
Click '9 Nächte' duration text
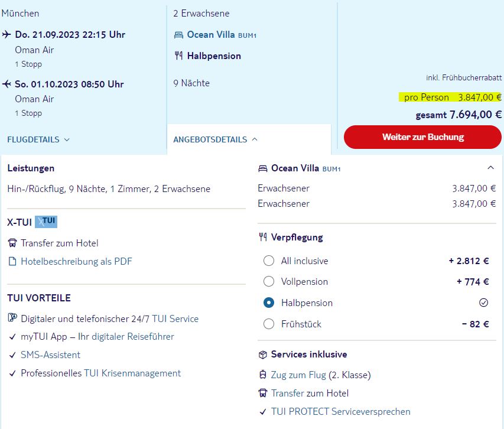click(191, 83)
